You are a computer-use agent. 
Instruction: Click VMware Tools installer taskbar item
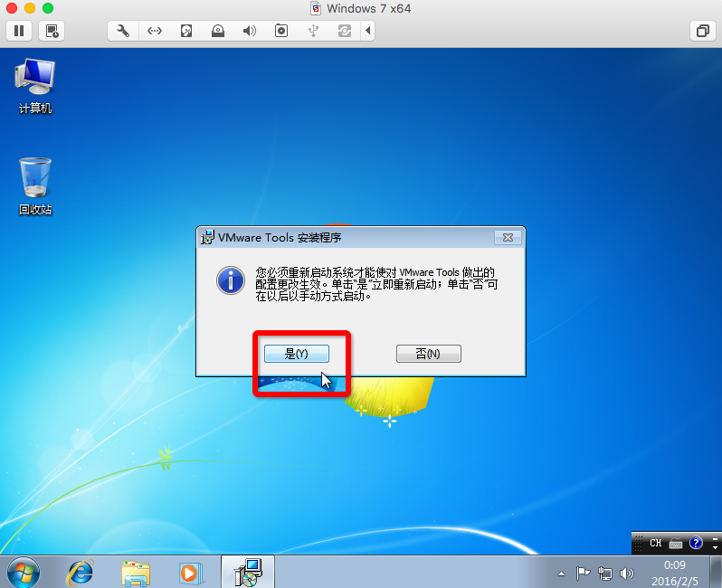click(x=248, y=572)
